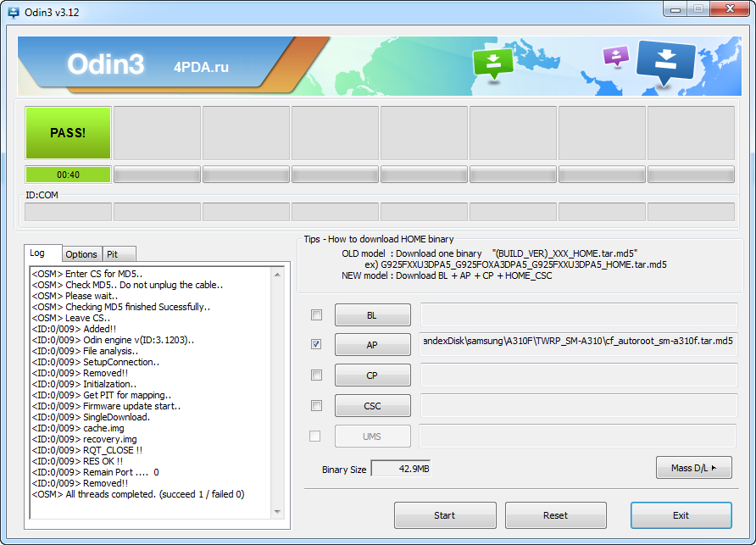
Task: Click the purple download speech bubble icon
Action: click(615, 57)
